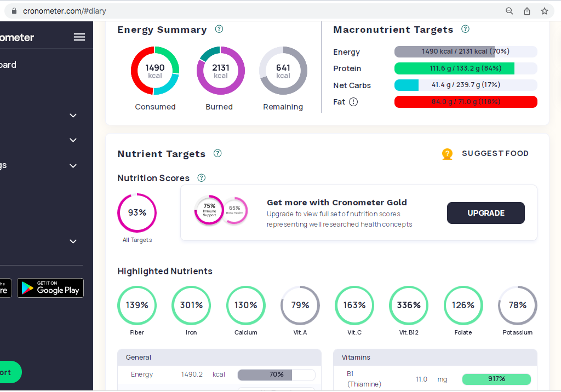Click the browser address bar URL
Screen dimensions: 561x392
(x=65, y=11)
